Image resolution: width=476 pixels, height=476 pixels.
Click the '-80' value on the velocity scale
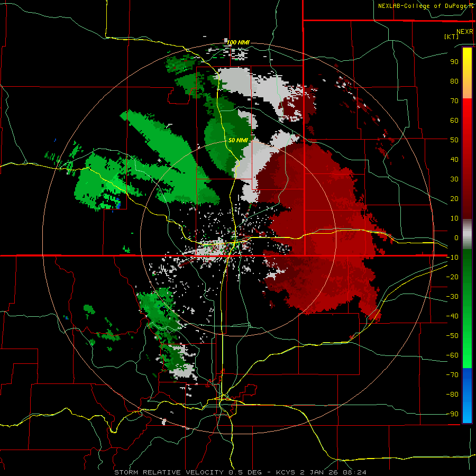click(453, 395)
